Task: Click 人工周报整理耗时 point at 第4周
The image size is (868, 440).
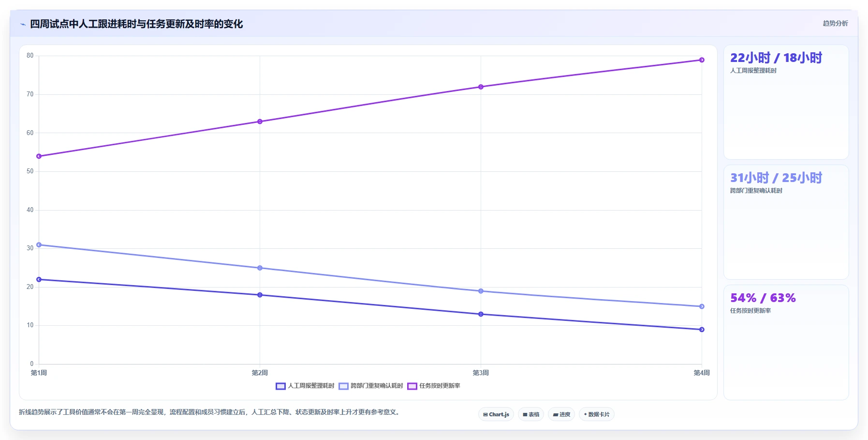Action: pos(702,330)
